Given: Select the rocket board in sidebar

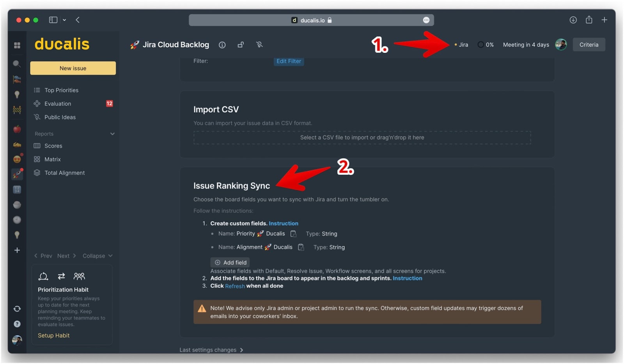Looking at the screenshot, I should (x=17, y=174).
